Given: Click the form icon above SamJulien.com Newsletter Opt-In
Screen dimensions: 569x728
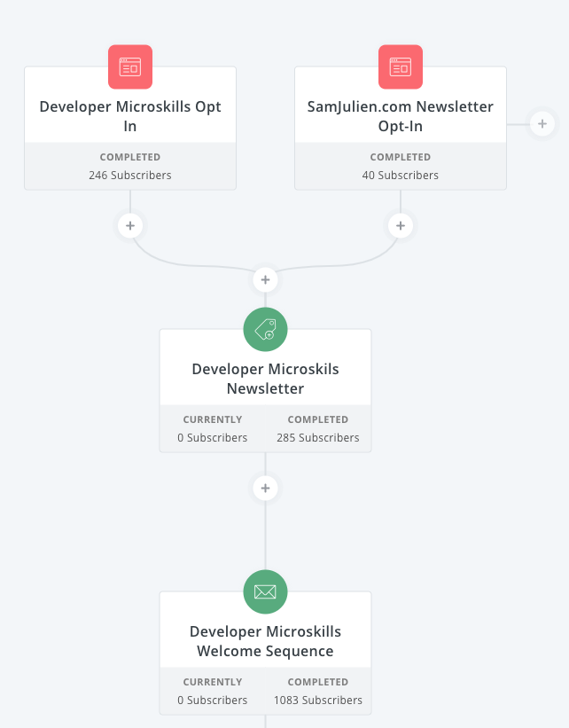Looking at the screenshot, I should click(x=401, y=67).
